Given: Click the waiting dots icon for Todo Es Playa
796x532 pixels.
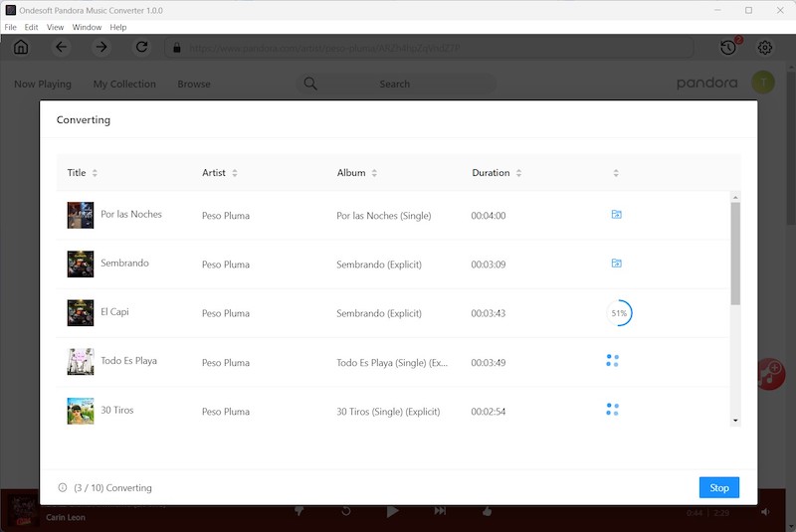Looking at the screenshot, I should (612, 361).
